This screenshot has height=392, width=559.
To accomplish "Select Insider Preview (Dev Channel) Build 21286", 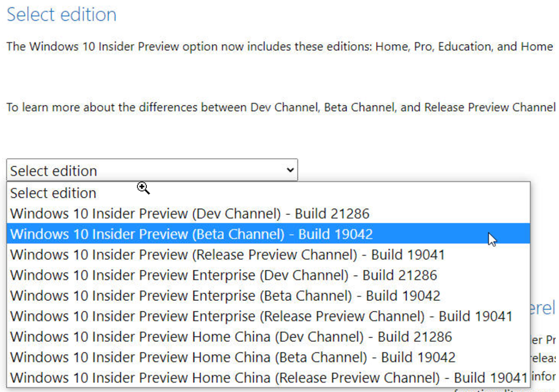I will coord(189,213).
